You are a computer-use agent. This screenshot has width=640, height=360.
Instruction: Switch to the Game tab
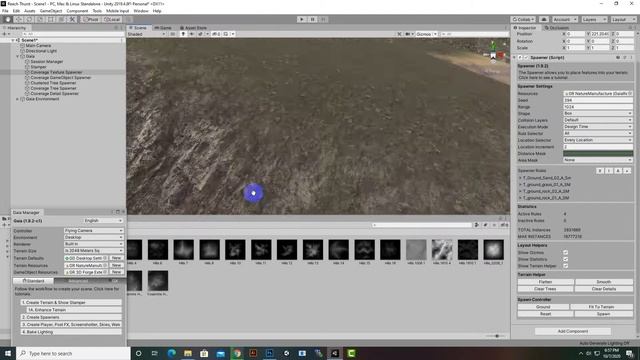pos(163,28)
